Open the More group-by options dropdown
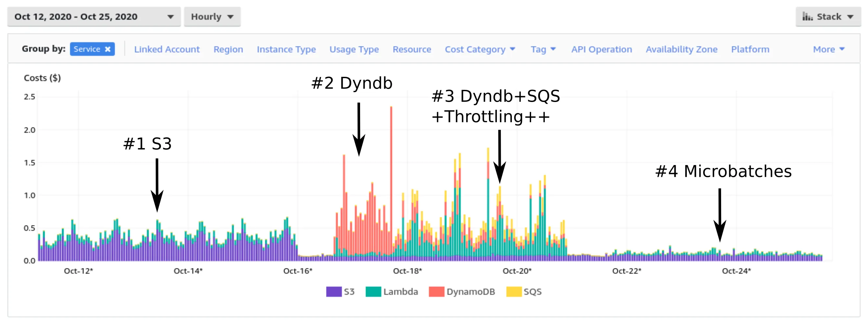 829,49
